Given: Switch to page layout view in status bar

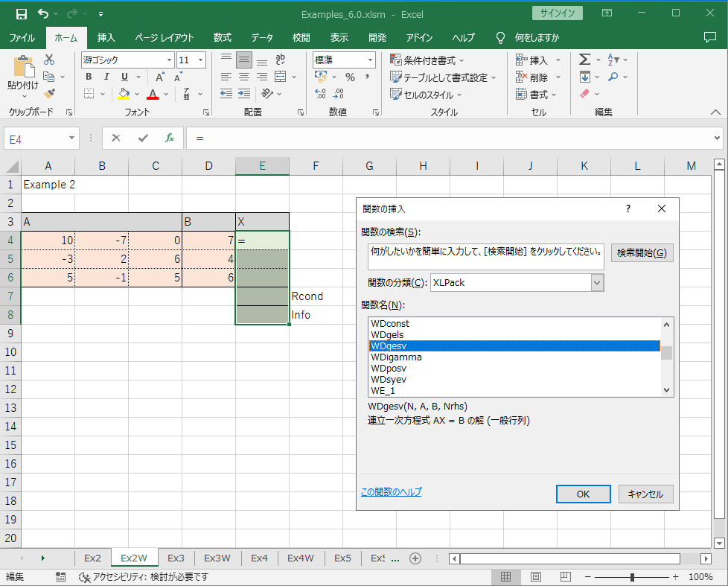Looking at the screenshot, I should pos(535,577).
